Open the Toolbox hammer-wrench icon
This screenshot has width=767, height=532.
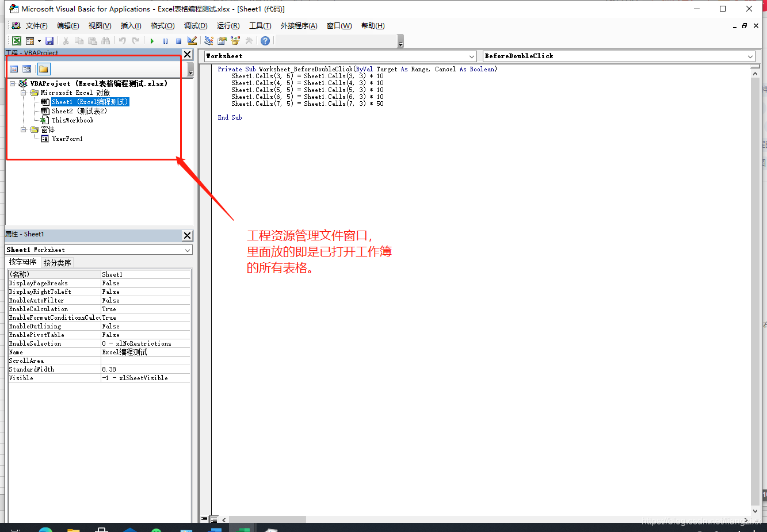[249, 41]
